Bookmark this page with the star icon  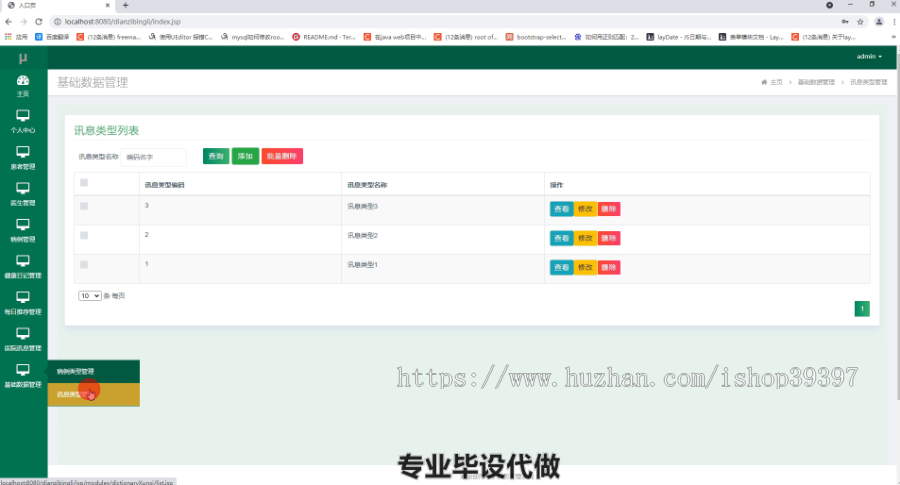point(860,22)
